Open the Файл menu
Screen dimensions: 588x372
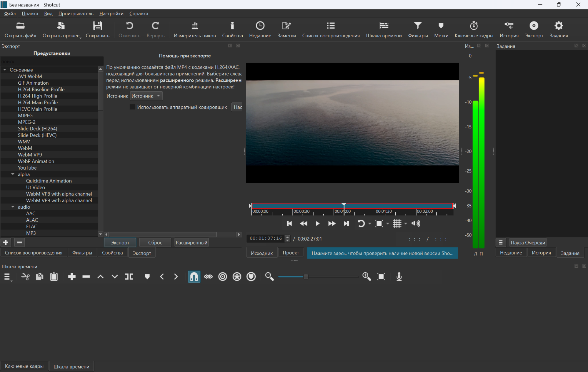10,14
